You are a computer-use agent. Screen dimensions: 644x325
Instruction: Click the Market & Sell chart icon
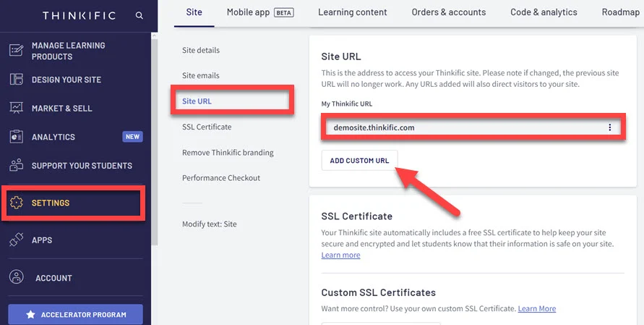point(16,108)
